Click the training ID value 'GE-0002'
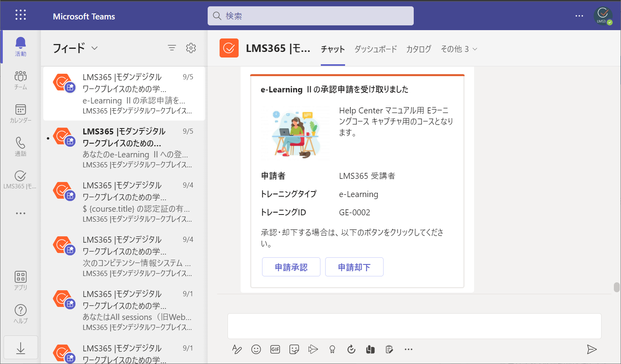This screenshot has width=621, height=364. 355,213
